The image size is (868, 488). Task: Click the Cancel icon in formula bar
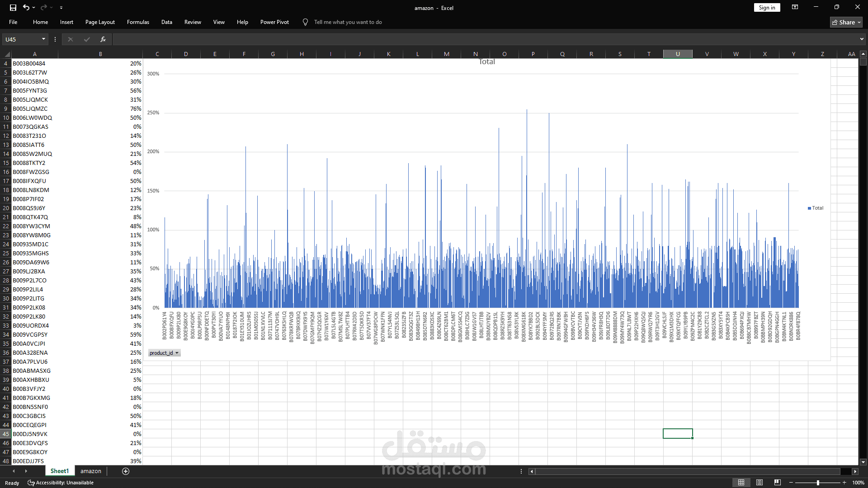coord(71,39)
